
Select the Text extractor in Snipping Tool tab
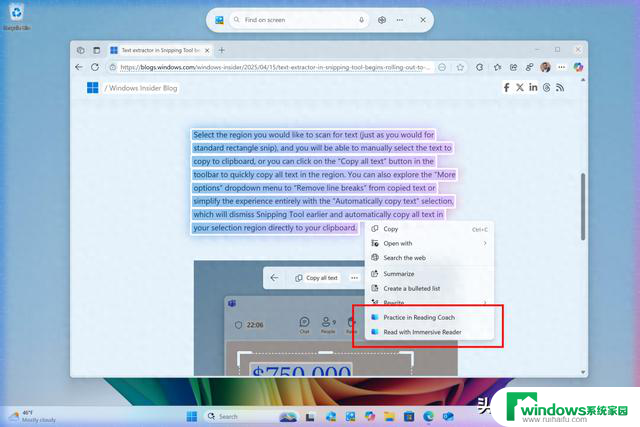click(x=159, y=50)
